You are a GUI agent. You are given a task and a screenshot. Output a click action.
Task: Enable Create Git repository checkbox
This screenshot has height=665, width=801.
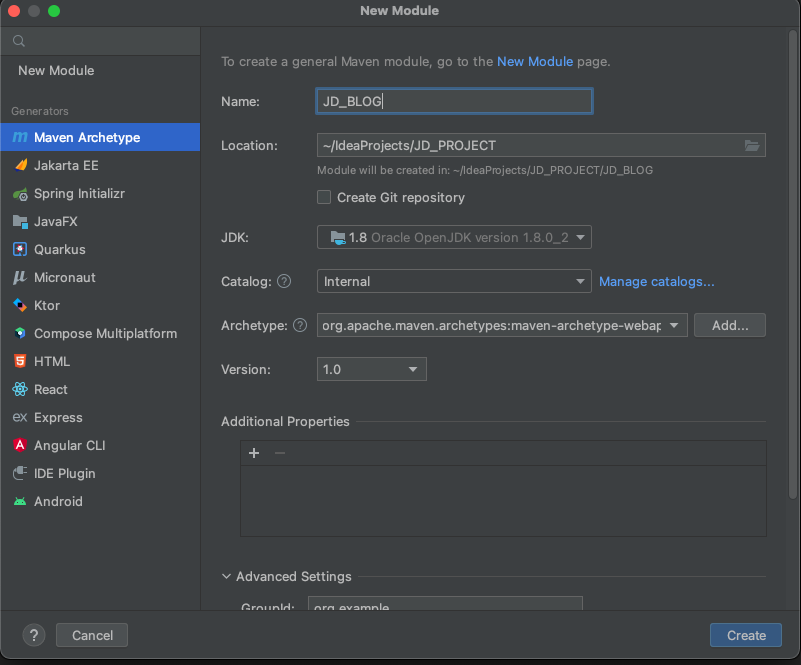click(324, 197)
